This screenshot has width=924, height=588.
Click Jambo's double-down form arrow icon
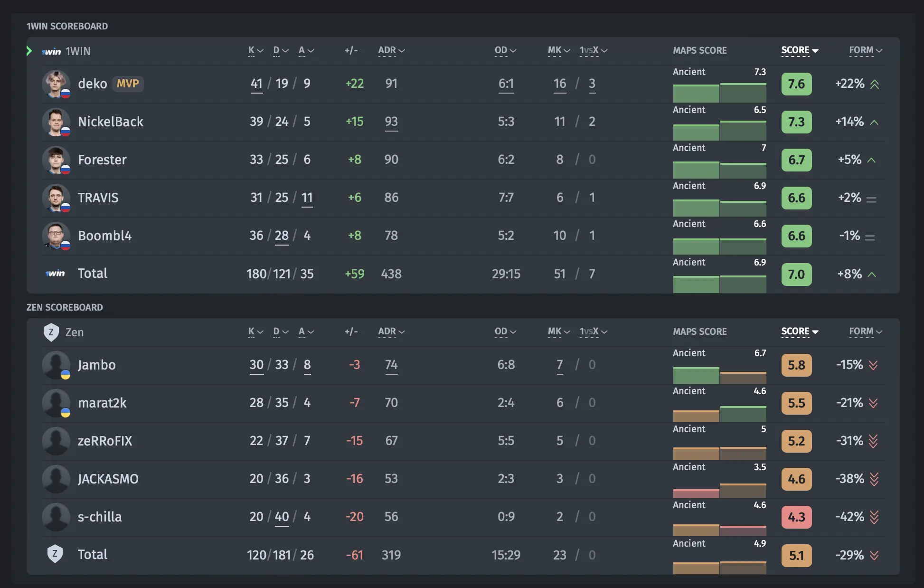click(873, 365)
